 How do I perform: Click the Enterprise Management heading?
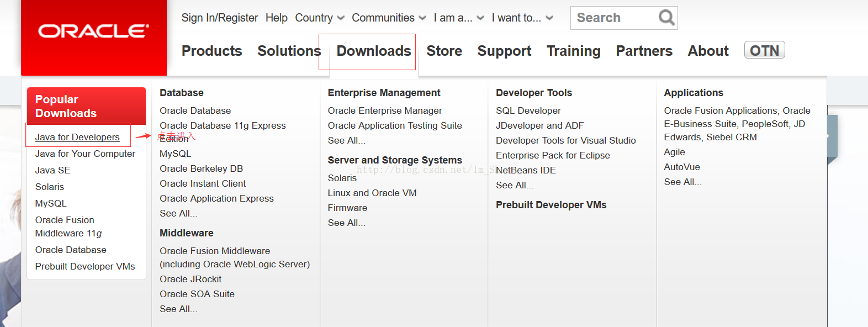pyautogui.click(x=384, y=93)
